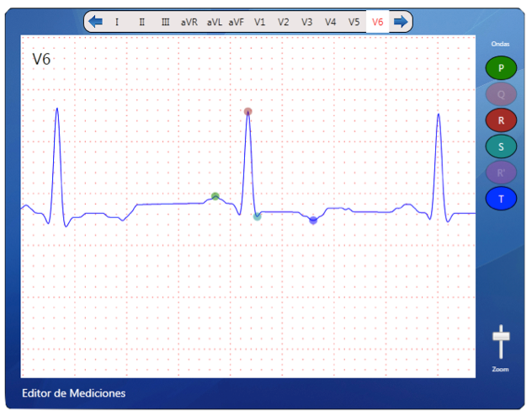Select the faded Q wave button
The width and height of the screenshot is (532, 416).
501,94
